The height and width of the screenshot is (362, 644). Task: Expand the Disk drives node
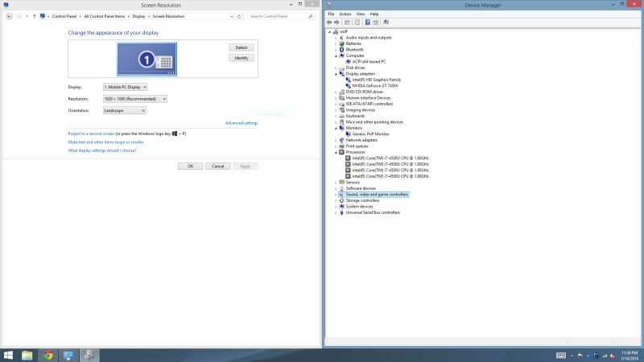336,68
